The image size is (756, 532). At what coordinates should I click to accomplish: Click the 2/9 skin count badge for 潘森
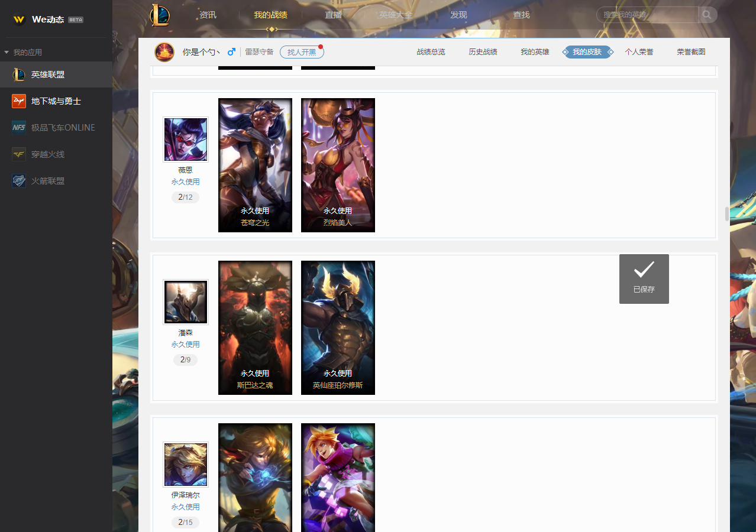click(186, 360)
